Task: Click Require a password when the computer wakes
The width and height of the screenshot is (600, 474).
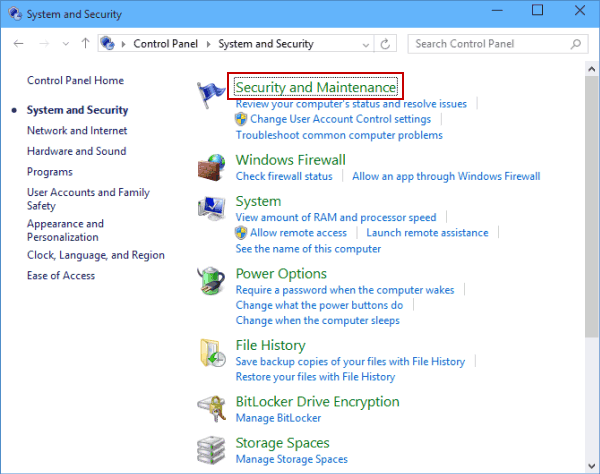Action: tap(345, 290)
